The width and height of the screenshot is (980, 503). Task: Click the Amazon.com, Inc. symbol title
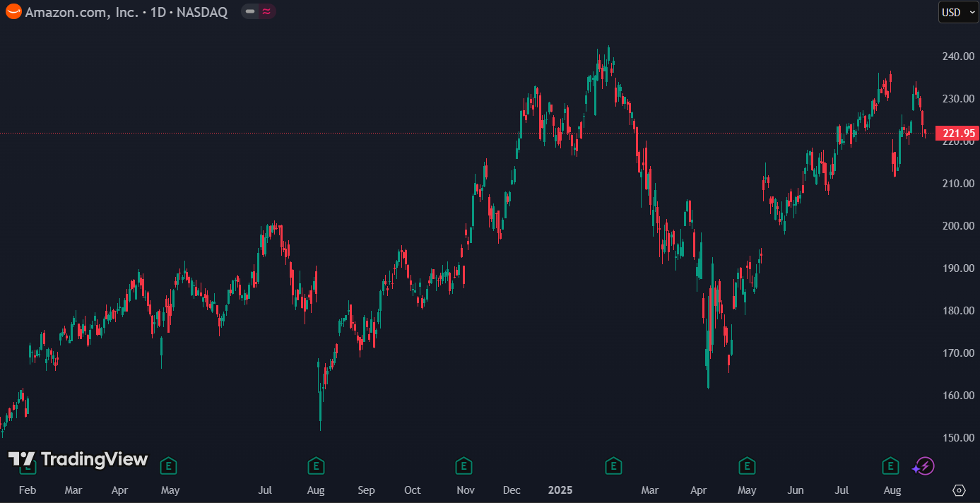click(82, 12)
